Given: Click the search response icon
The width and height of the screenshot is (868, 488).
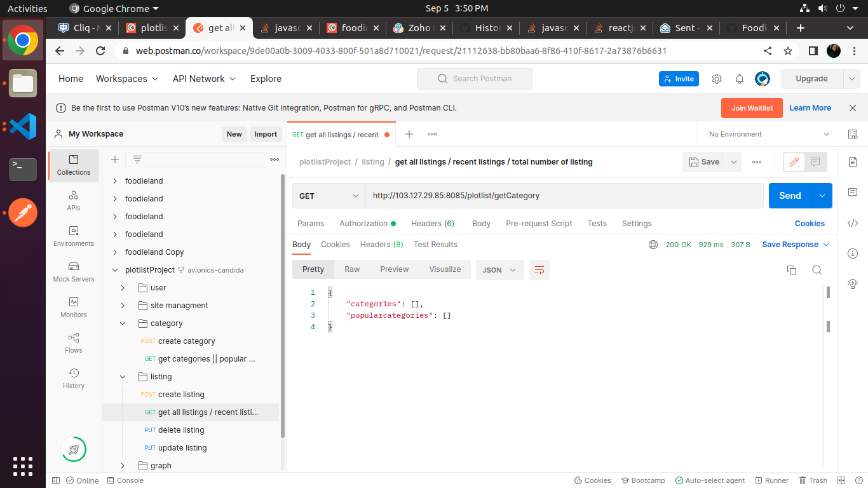Looking at the screenshot, I should click(x=817, y=270).
